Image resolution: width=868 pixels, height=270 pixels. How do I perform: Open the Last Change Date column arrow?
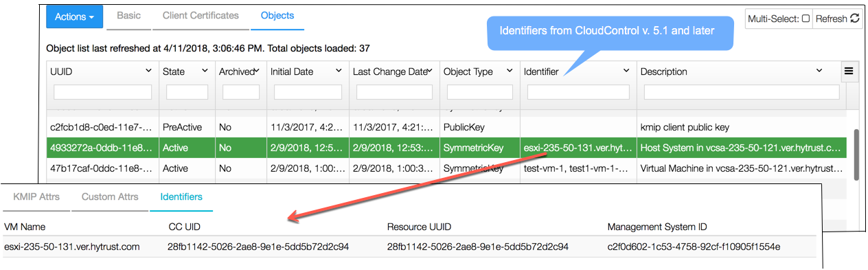429,71
